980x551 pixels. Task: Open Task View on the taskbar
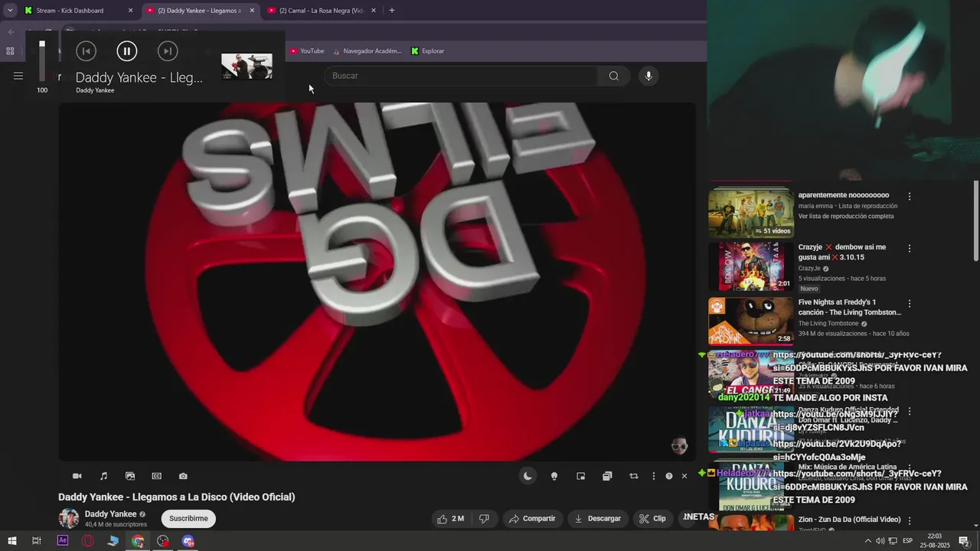(x=37, y=541)
